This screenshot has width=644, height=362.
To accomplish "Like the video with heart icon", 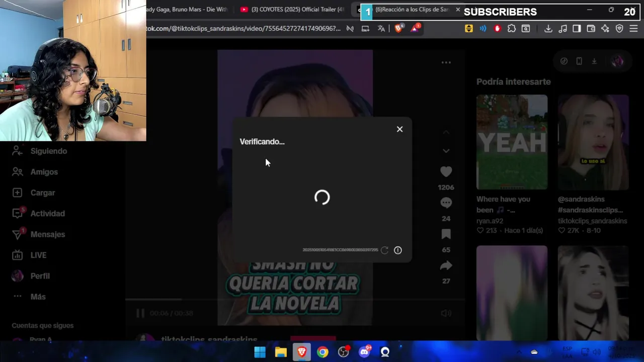I will (x=446, y=171).
